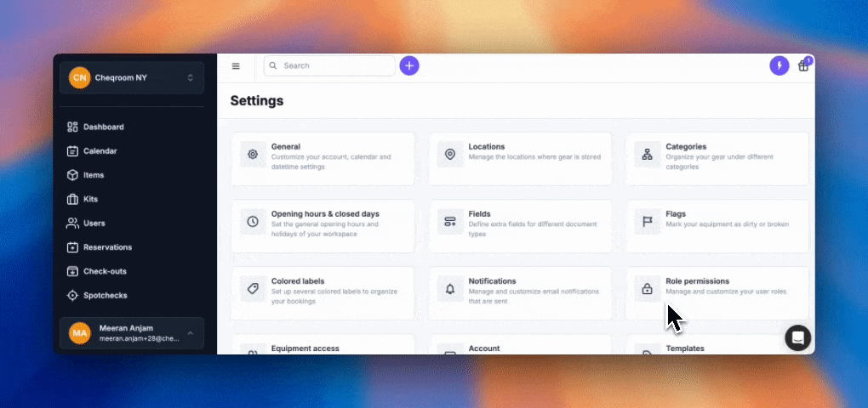Click the Opening hours clock icon
868x408 pixels.
click(x=253, y=222)
